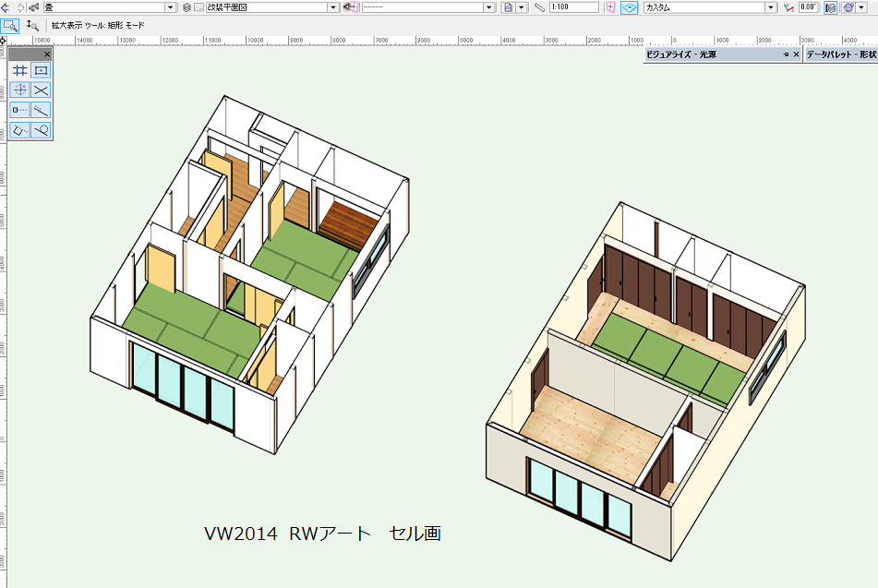
Task: Click the 1:100 scale field
Action: pos(572,7)
